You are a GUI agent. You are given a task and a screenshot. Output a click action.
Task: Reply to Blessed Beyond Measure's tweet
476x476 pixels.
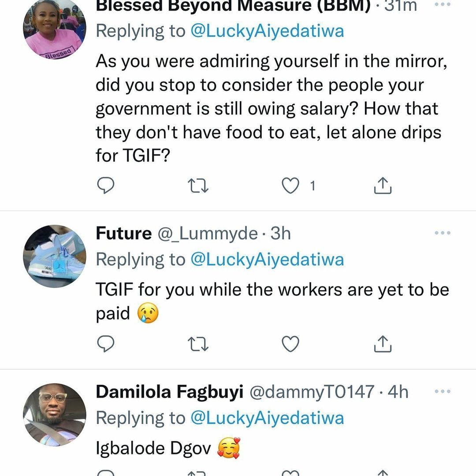tap(105, 186)
